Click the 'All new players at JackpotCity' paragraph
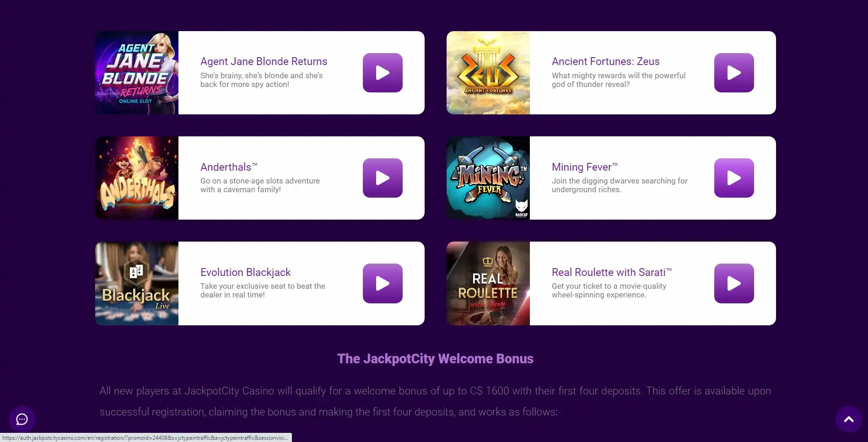 pyautogui.click(x=435, y=401)
